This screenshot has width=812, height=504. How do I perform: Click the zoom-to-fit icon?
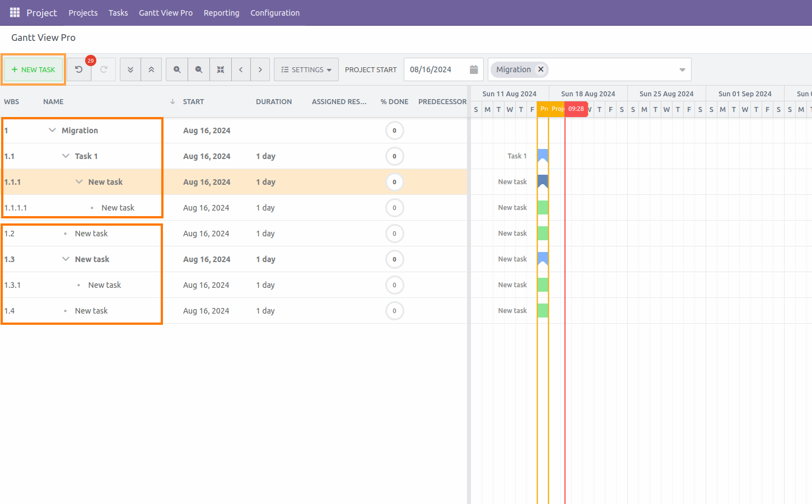[220, 69]
